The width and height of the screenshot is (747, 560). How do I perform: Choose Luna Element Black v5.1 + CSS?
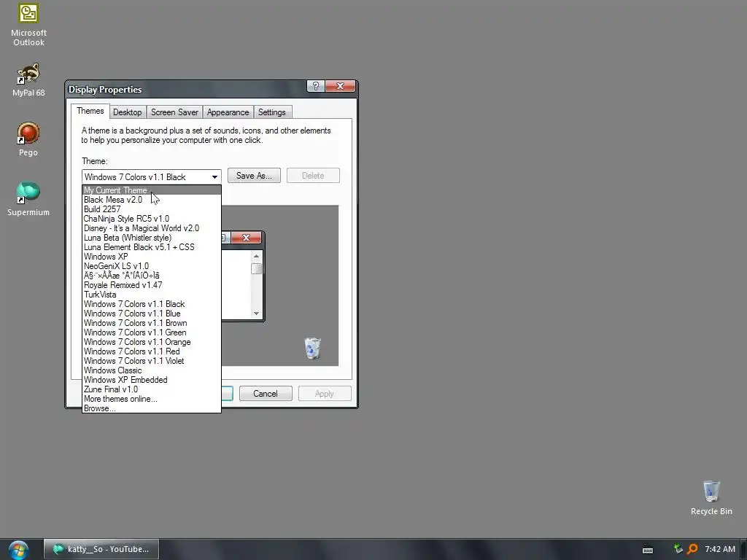coord(152,247)
